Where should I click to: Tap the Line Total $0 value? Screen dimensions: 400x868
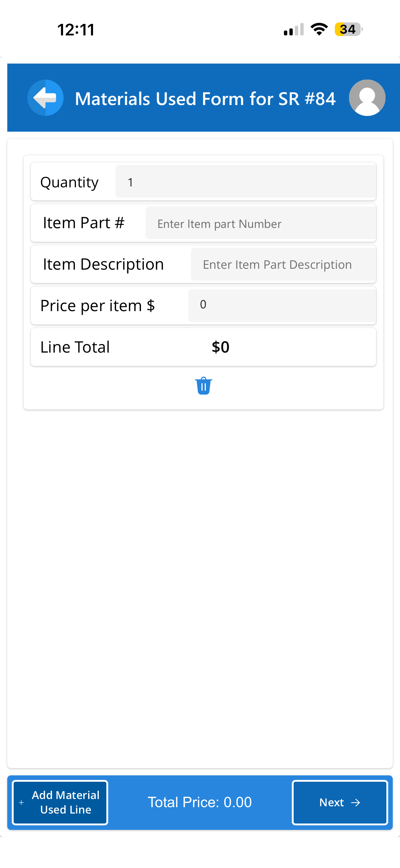click(220, 347)
